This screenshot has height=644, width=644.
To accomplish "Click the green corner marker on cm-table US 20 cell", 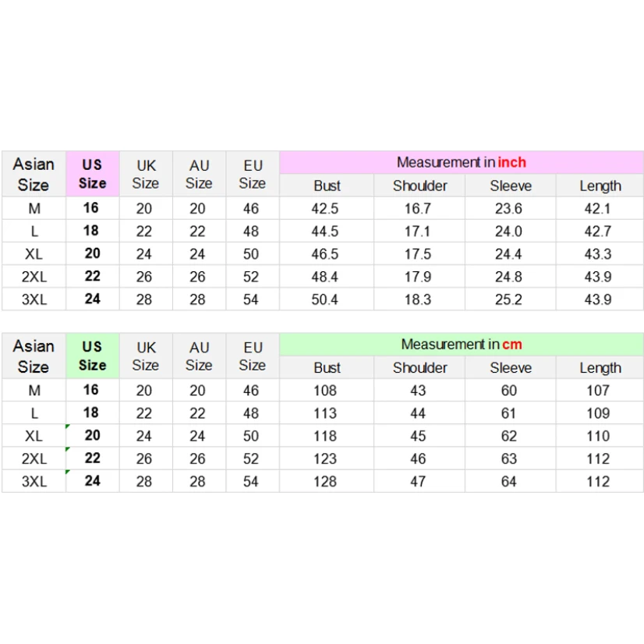I will (x=69, y=427).
